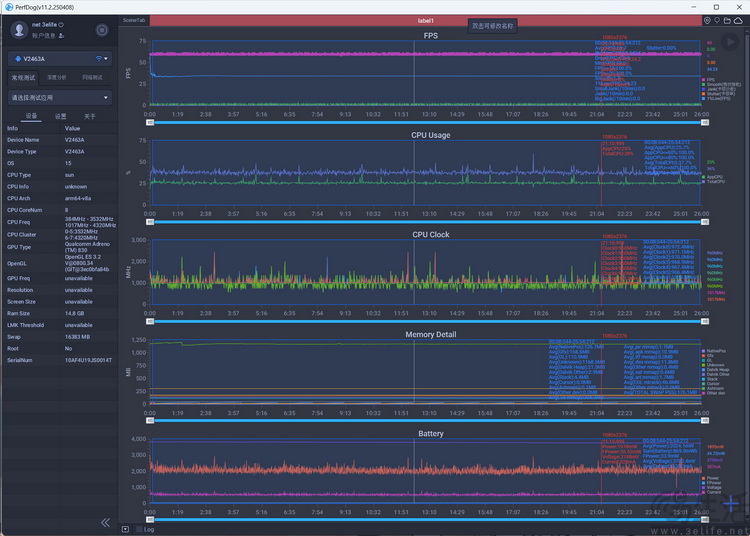The height and width of the screenshot is (536, 750).
Task: Select the 关于 tab
Action: click(89, 116)
